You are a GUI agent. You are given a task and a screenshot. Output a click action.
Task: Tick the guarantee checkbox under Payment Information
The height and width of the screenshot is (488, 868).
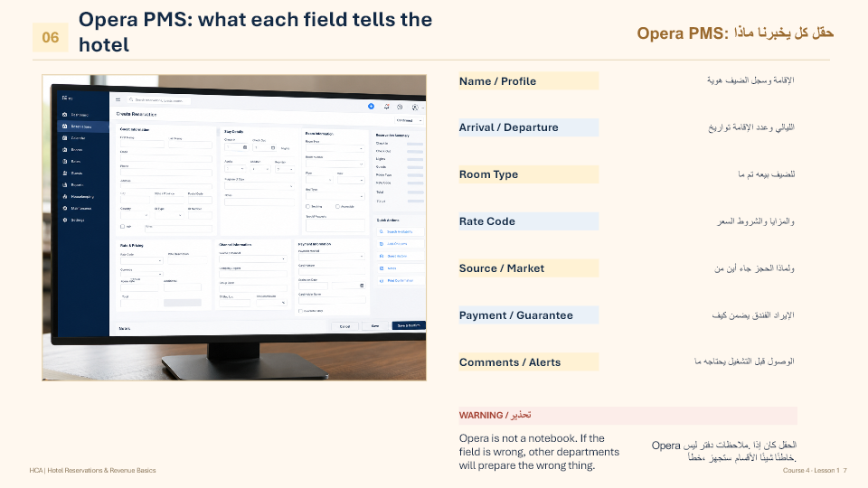tap(300, 311)
